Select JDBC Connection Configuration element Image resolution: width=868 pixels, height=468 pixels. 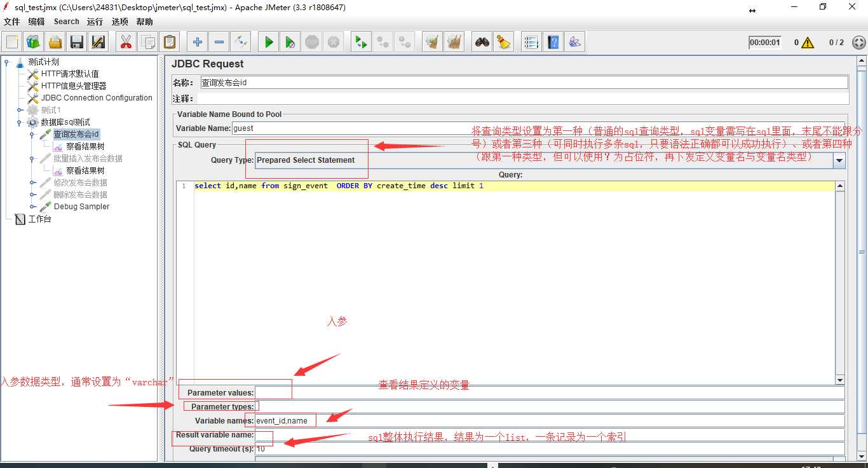[x=97, y=98]
